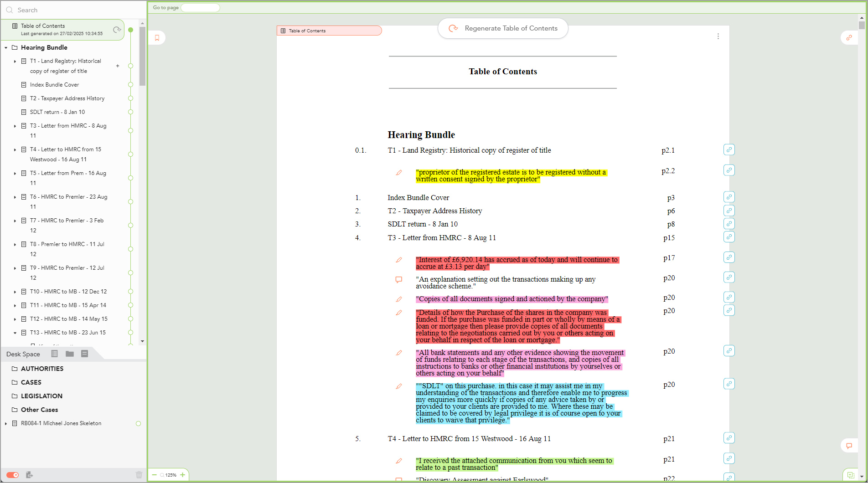Click the regenerate icon beside Table of Contents sidebar entry
Viewport: 868px width, 483px height.
click(117, 30)
